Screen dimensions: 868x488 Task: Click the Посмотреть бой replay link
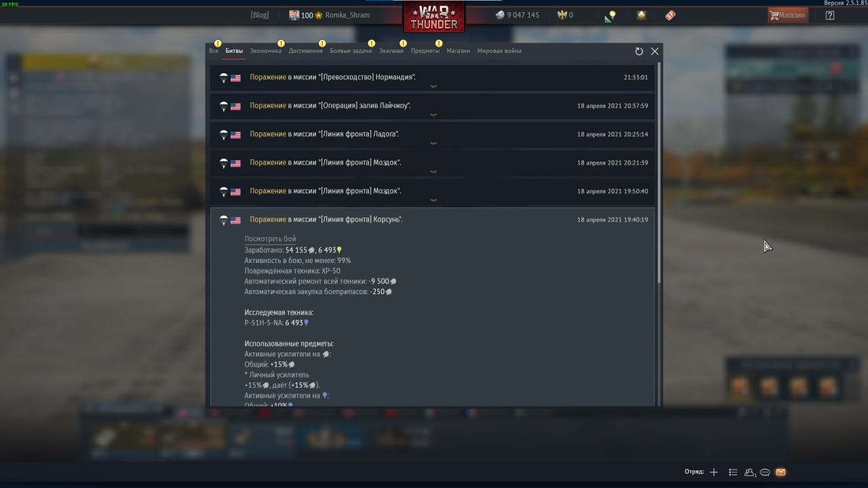pos(270,239)
